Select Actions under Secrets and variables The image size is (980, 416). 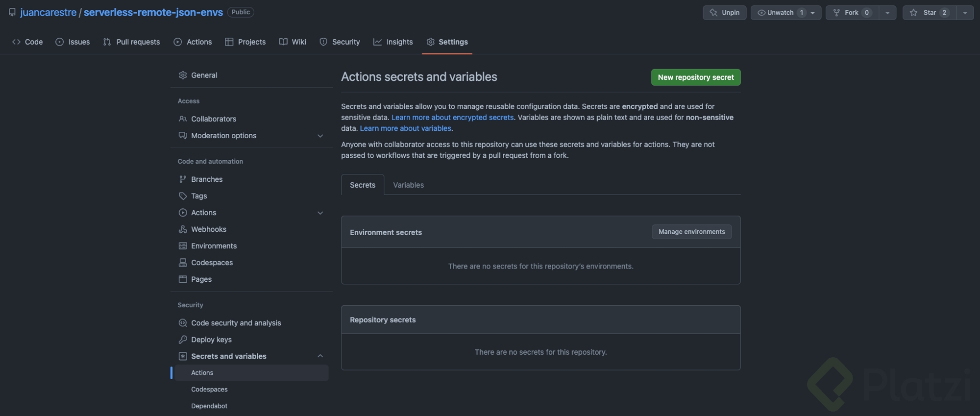point(251,373)
